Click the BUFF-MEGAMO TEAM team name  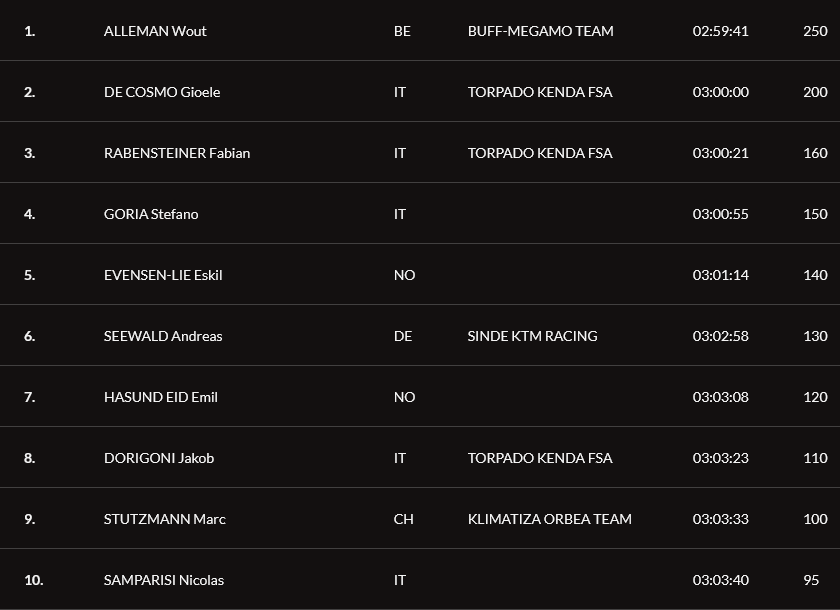point(541,31)
